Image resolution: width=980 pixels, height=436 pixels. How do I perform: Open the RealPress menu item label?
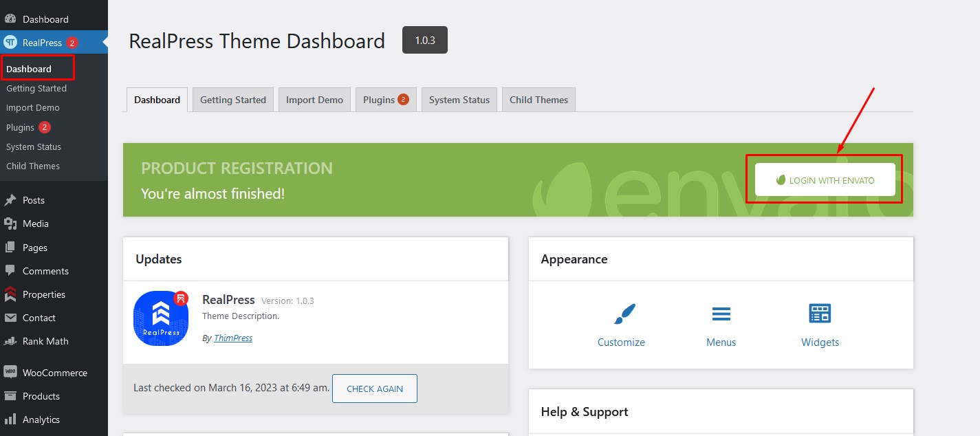42,43
